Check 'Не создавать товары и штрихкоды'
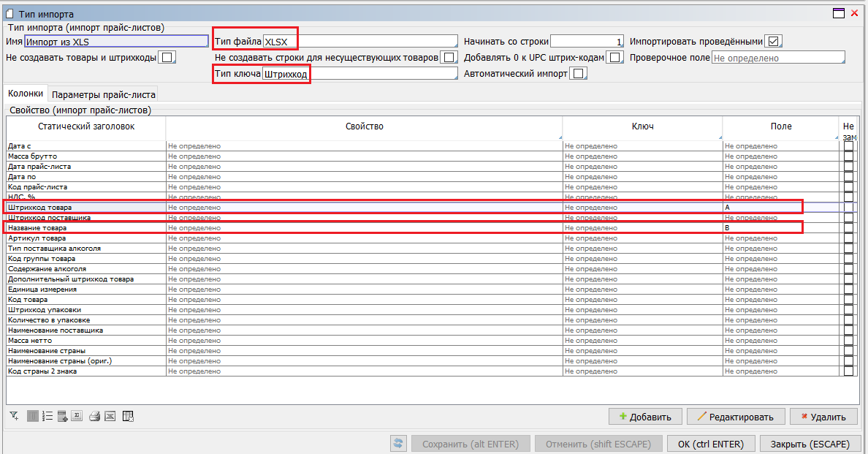 pos(167,58)
